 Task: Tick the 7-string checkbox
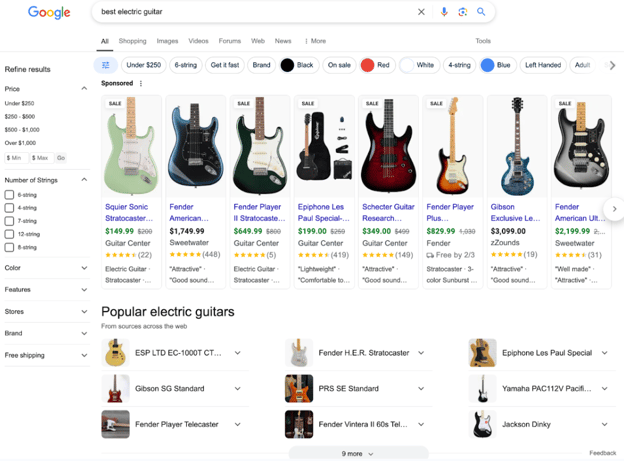pyautogui.click(x=9, y=221)
